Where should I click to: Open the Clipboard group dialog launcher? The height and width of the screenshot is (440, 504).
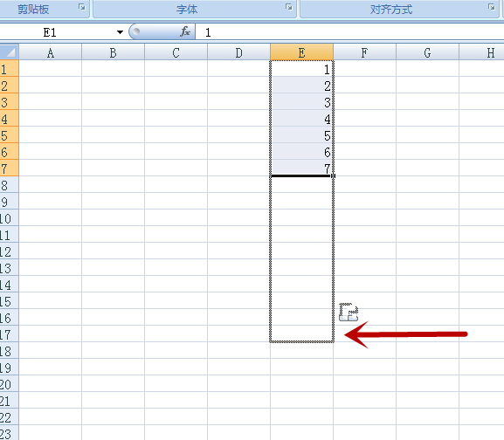(82, 7)
